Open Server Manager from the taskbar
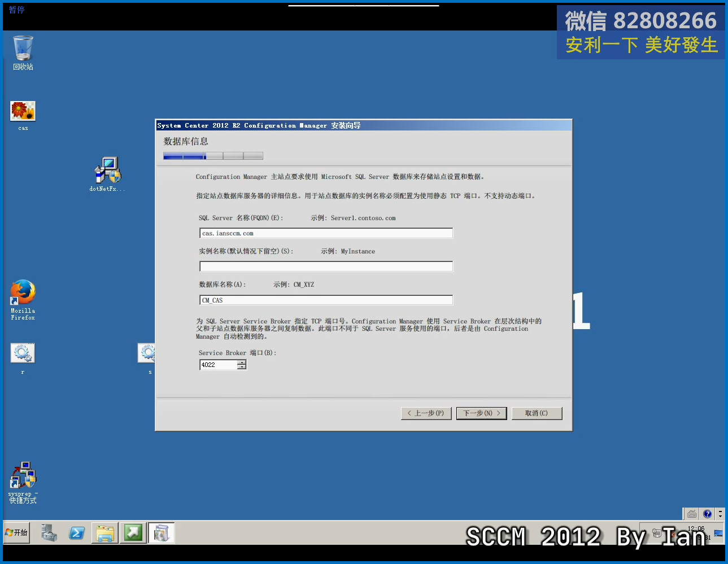The width and height of the screenshot is (728, 564). point(49,532)
